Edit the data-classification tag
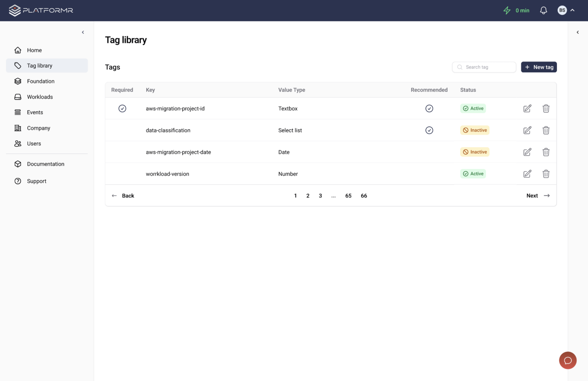The image size is (588, 381). (x=527, y=130)
